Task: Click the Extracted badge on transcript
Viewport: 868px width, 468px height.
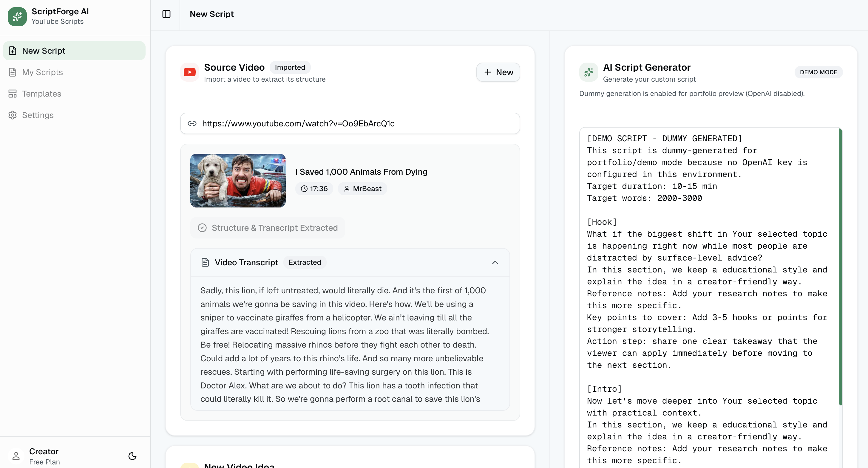Action: click(x=305, y=262)
